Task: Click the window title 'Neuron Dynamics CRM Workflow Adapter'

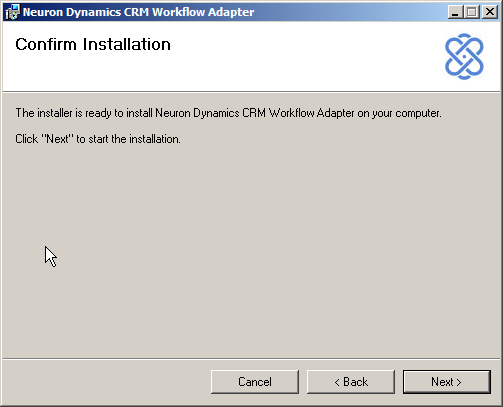Action: coord(138,12)
